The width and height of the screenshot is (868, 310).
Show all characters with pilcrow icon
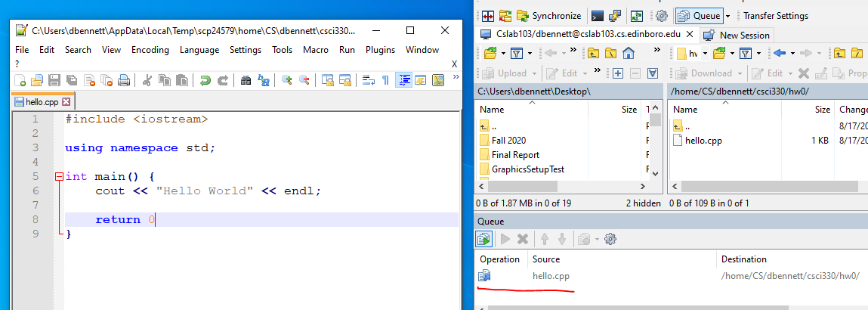pyautogui.click(x=386, y=80)
